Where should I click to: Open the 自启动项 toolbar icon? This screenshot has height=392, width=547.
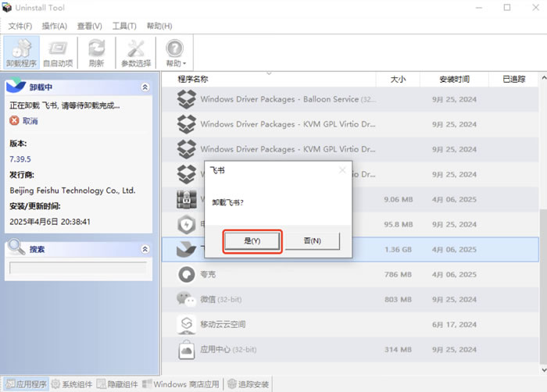(x=58, y=48)
